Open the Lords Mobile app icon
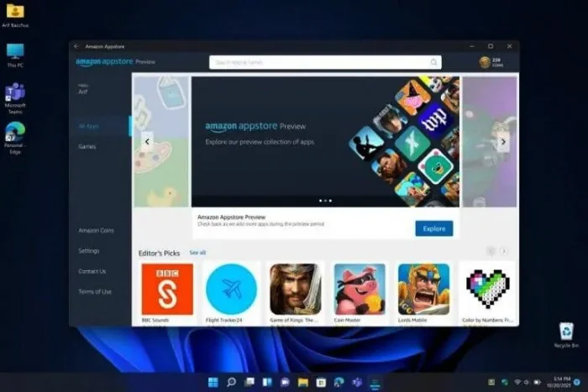This screenshot has width=588, height=392. tap(423, 289)
